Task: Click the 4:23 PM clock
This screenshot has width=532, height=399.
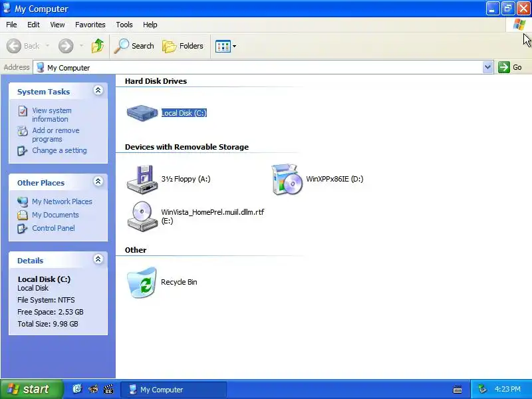Action: click(x=507, y=389)
